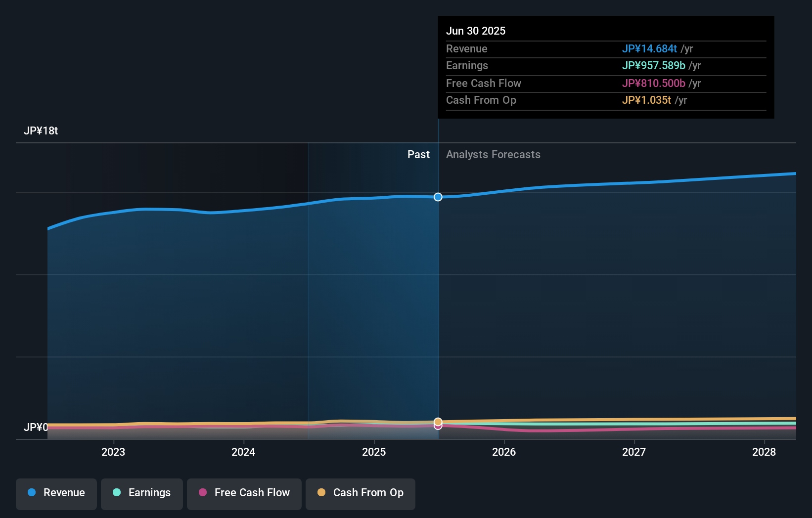Click the Revenue value JP¥14.684t in the tooltip
This screenshot has width=812, height=518.
(x=650, y=49)
